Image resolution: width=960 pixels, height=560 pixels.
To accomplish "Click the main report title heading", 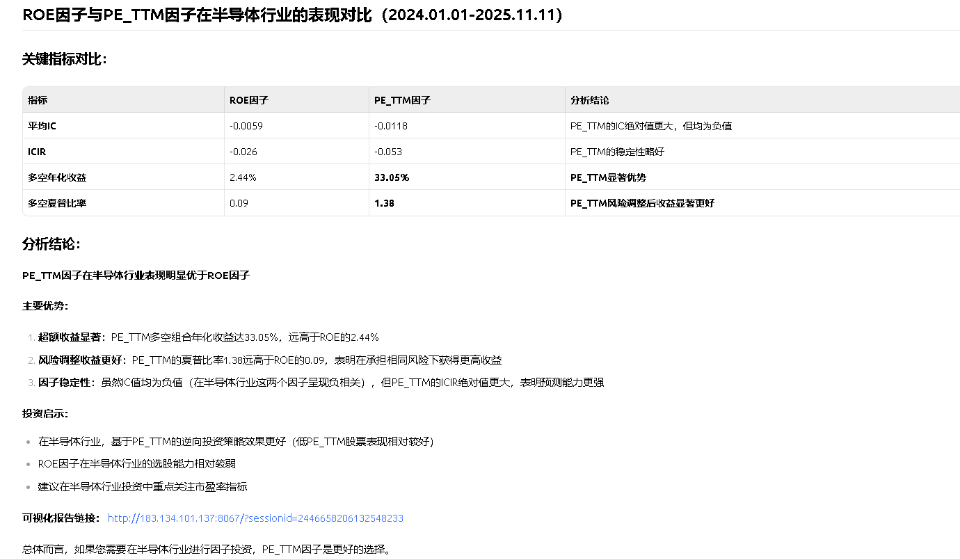I will 292,15.
